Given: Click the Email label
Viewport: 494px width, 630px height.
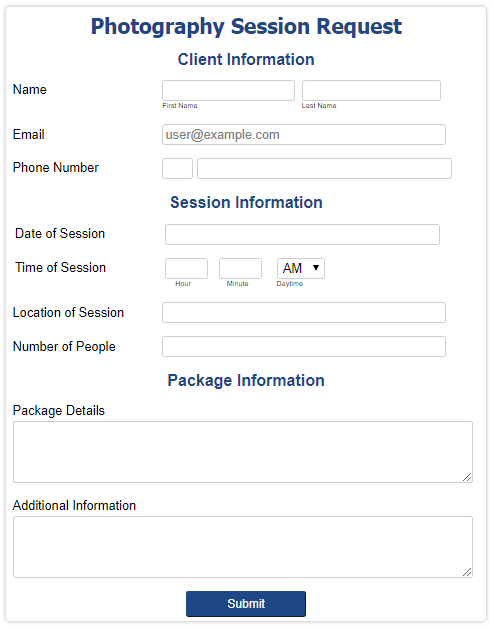Looking at the screenshot, I should click(29, 134).
